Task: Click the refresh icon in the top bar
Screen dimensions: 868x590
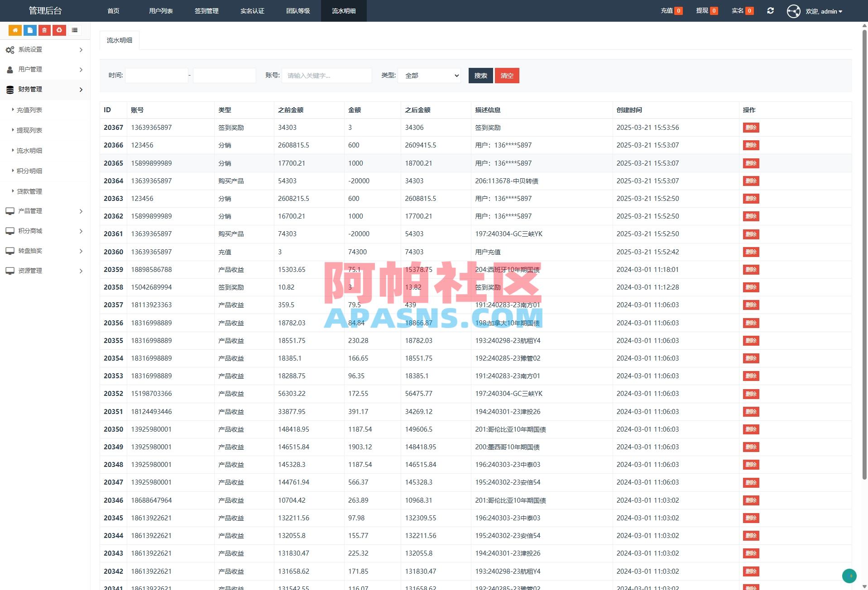Action: click(770, 10)
